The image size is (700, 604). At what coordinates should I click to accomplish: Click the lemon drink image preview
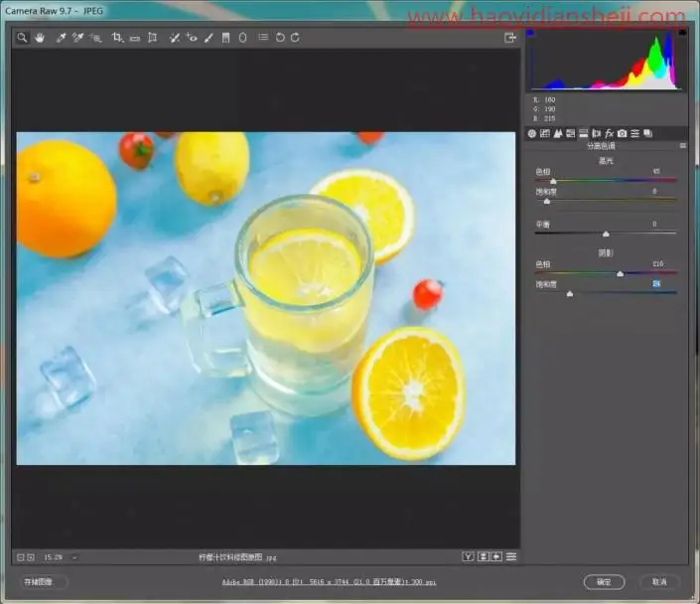click(x=266, y=298)
